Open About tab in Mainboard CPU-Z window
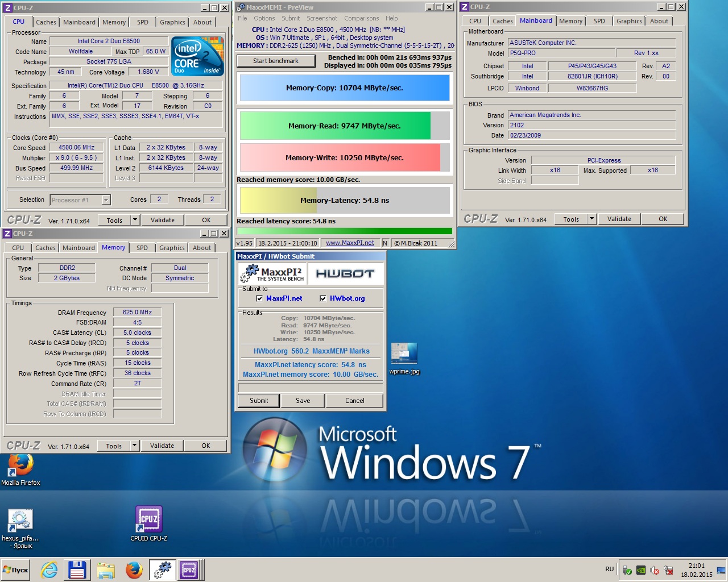 click(659, 21)
